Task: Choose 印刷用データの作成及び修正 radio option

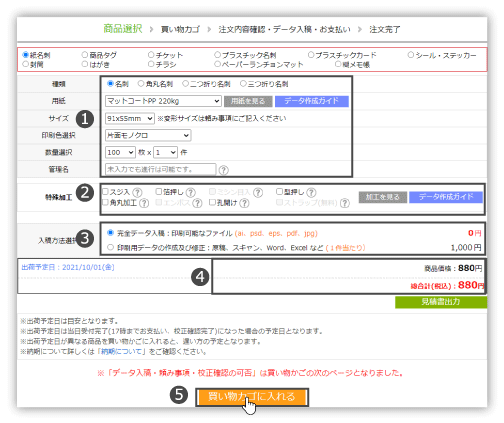Action: 111,247
